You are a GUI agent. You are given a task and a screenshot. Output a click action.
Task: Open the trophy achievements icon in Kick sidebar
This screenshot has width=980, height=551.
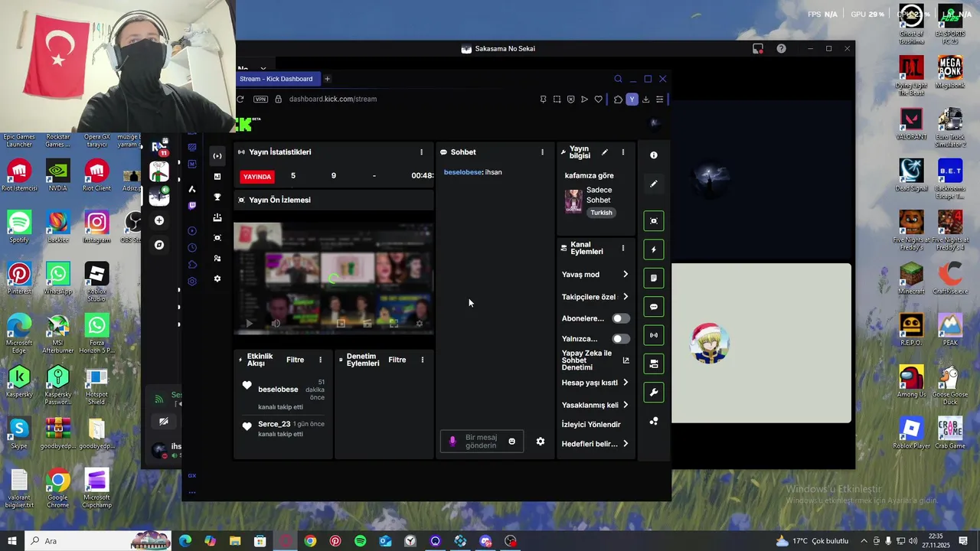pos(217,197)
